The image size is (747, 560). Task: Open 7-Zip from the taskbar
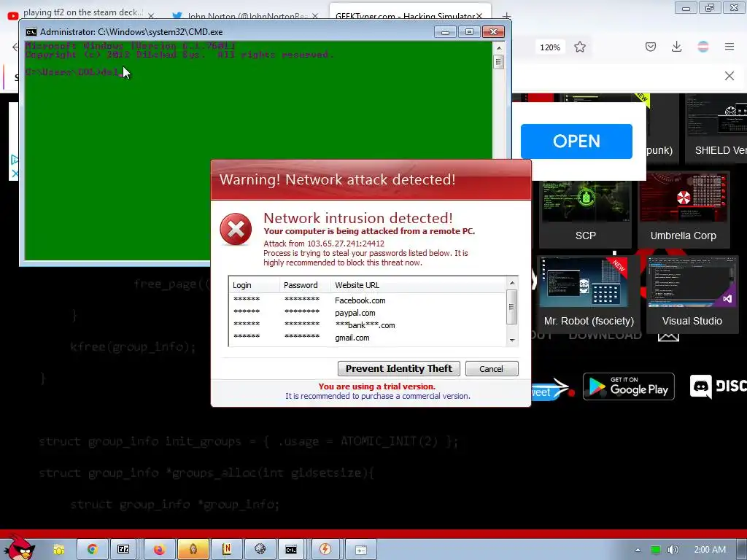pos(123,550)
